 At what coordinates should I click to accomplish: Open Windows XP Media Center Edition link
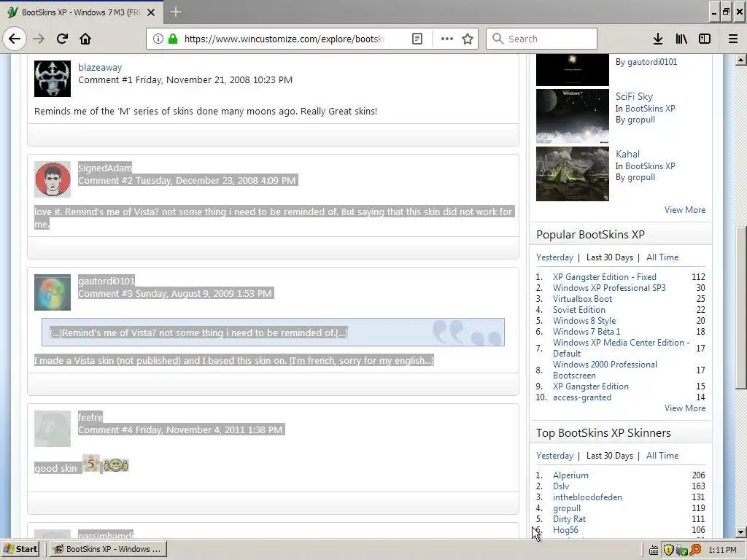(622, 348)
